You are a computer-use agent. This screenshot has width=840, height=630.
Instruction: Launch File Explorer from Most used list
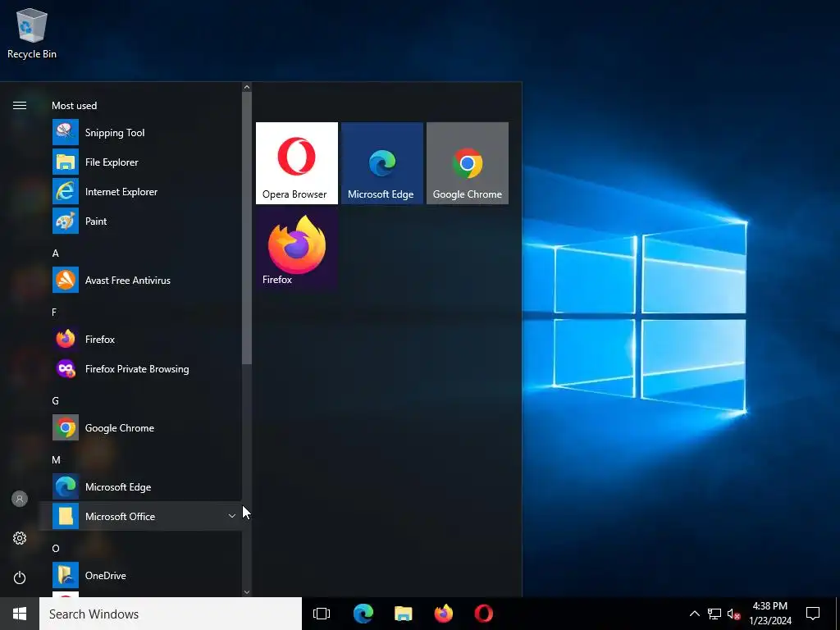pyautogui.click(x=140, y=162)
